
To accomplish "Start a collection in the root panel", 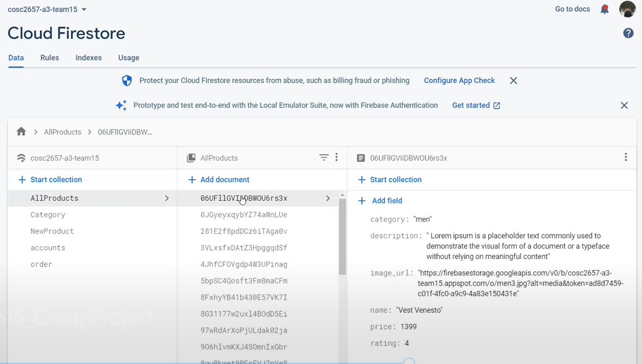I will 50,180.
